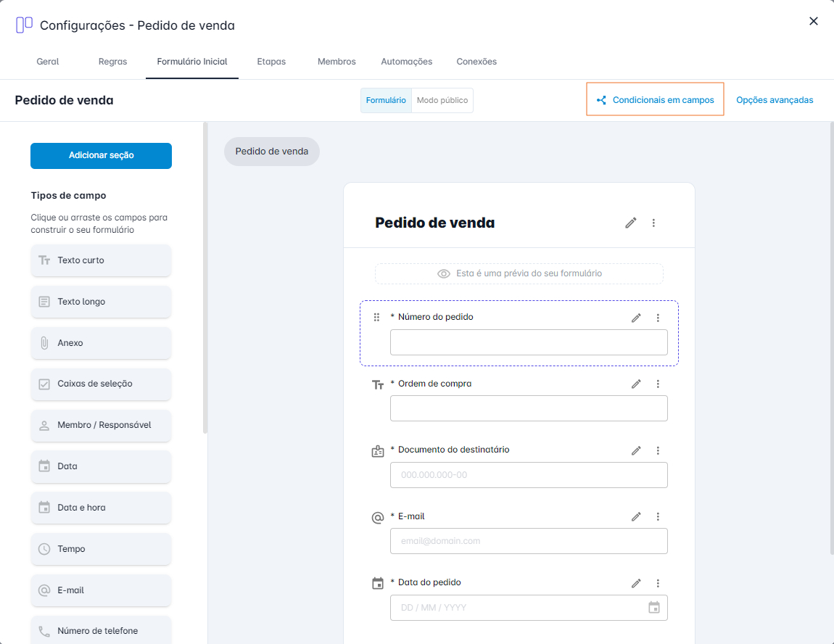Click the share icon in Condicionais em campos

[601, 100]
